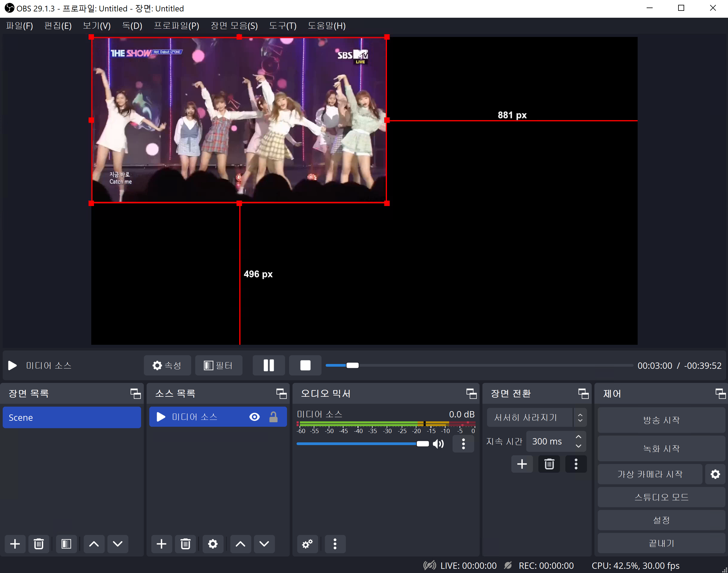Open media source audio options menu
Image resolution: width=728 pixels, height=573 pixels.
[464, 444]
